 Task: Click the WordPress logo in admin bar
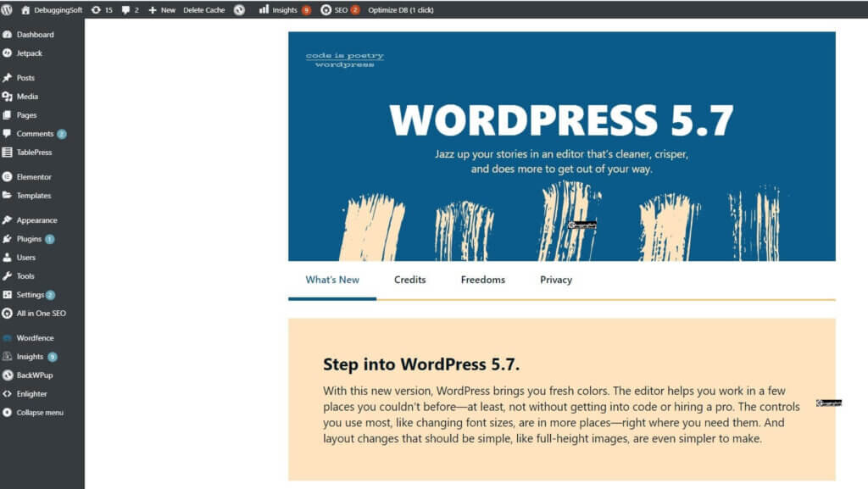coord(7,10)
